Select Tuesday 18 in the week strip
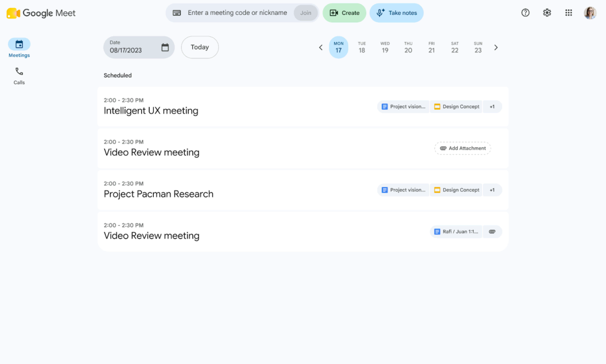The width and height of the screenshot is (606, 364). 362,47
